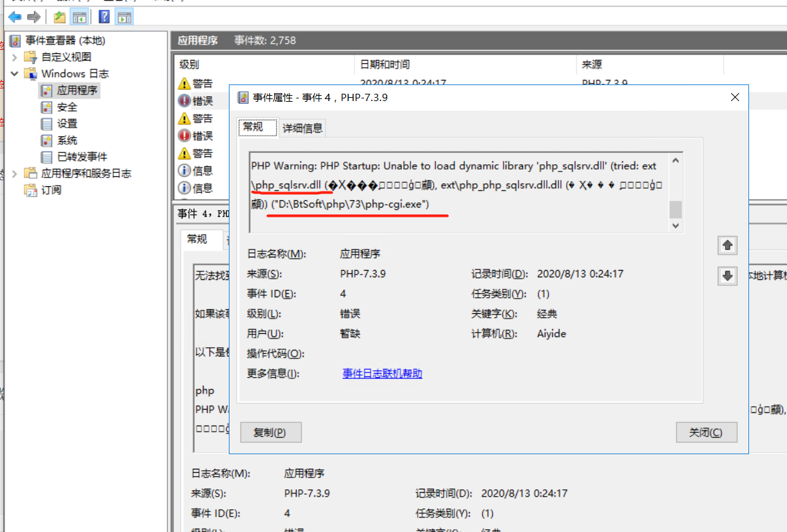Viewport: 787px width, 532px height.
Task: Click the 用户 value 暂缺
Action: (x=350, y=334)
